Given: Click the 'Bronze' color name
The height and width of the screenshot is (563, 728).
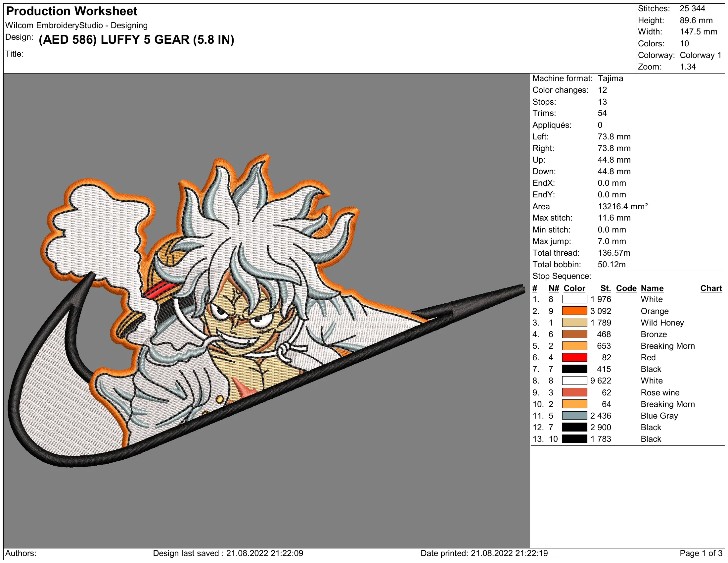Looking at the screenshot, I should [x=654, y=334].
